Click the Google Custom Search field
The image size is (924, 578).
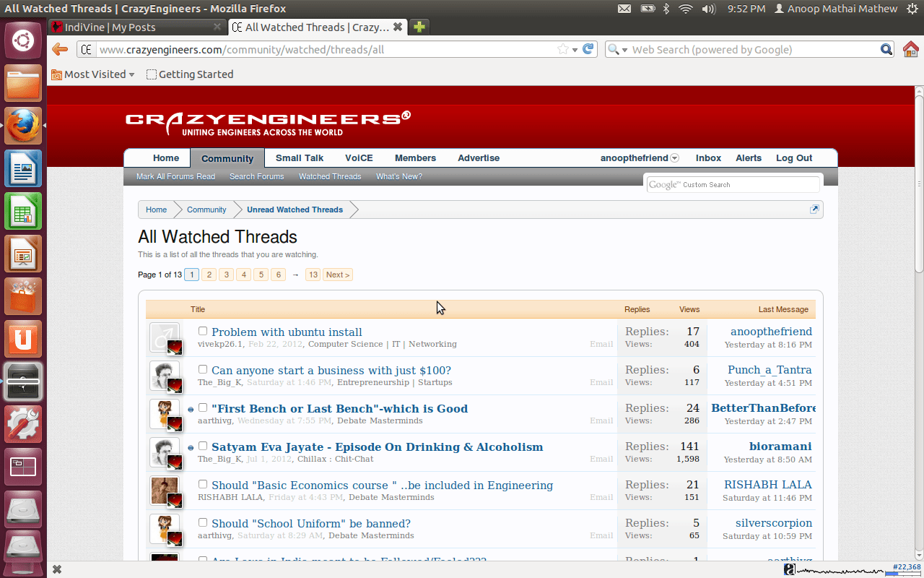pyautogui.click(x=733, y=185)
